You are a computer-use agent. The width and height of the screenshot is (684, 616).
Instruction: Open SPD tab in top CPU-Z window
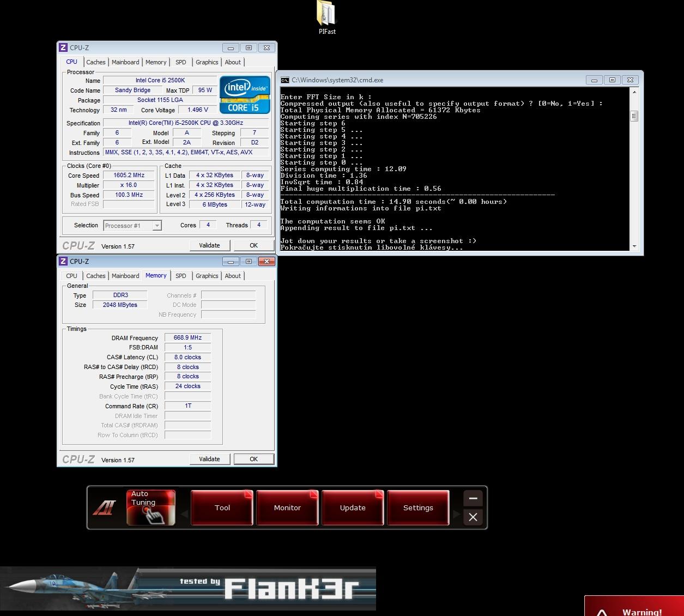[181, 63]
